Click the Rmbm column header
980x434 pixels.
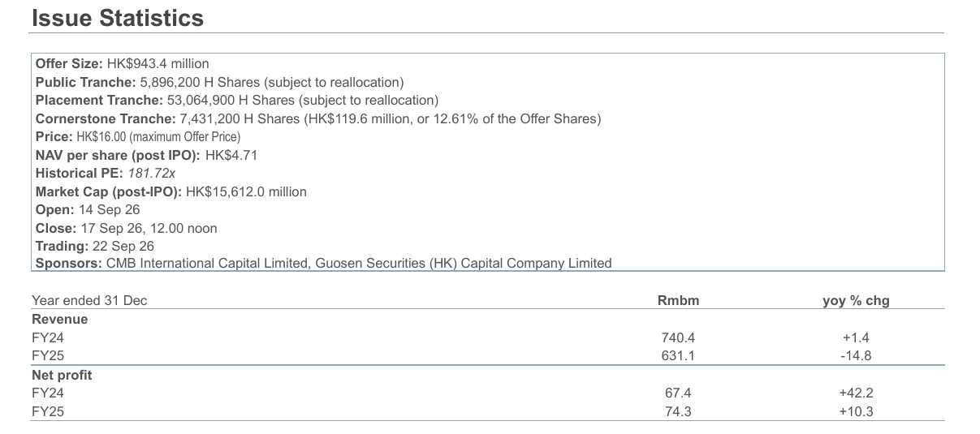678,301
